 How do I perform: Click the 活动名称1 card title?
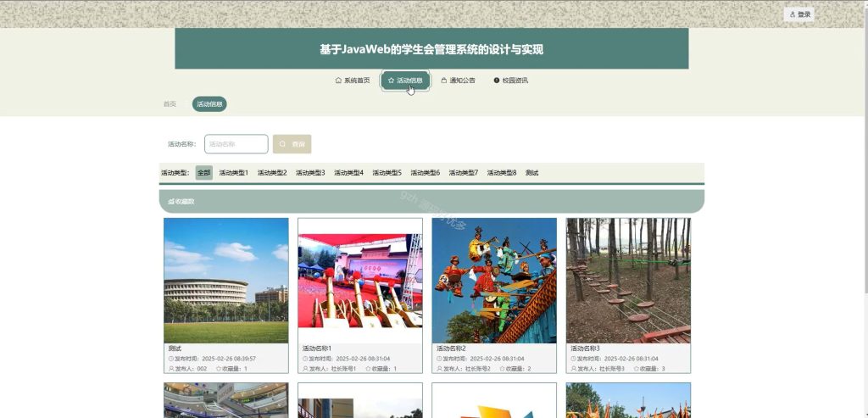click(x=317, y=348)
